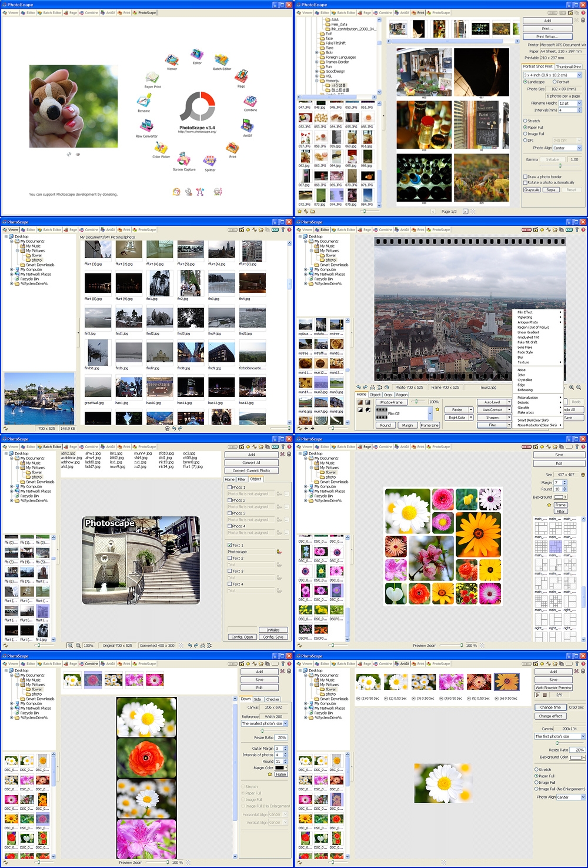Click the Paper Print icon

pyautogui.click(x=152, y=77)
